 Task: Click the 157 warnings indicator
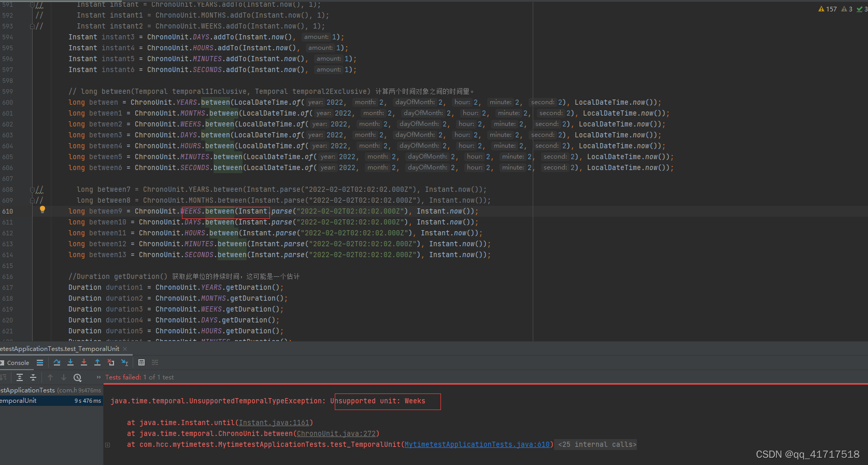pyautogui.click(x=827, y=9)
